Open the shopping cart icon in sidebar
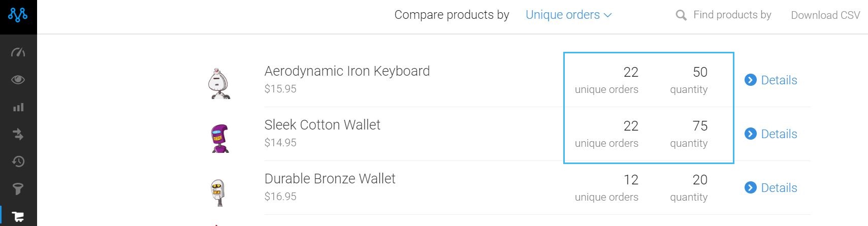The width and height of the screenshot is (868, 226). click(18, 217)
